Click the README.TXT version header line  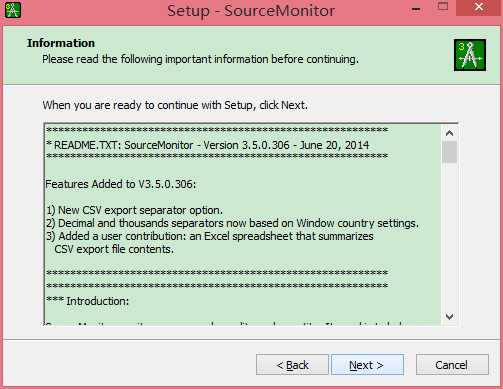(208, 145)
